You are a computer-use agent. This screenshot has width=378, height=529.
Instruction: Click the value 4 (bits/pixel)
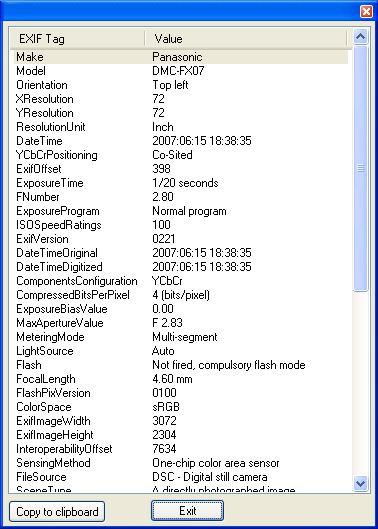[x=181, y=295]
